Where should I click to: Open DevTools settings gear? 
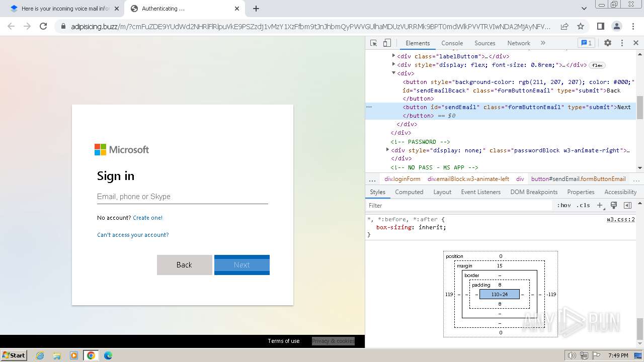pyautogui.click(x=608, y=43)
